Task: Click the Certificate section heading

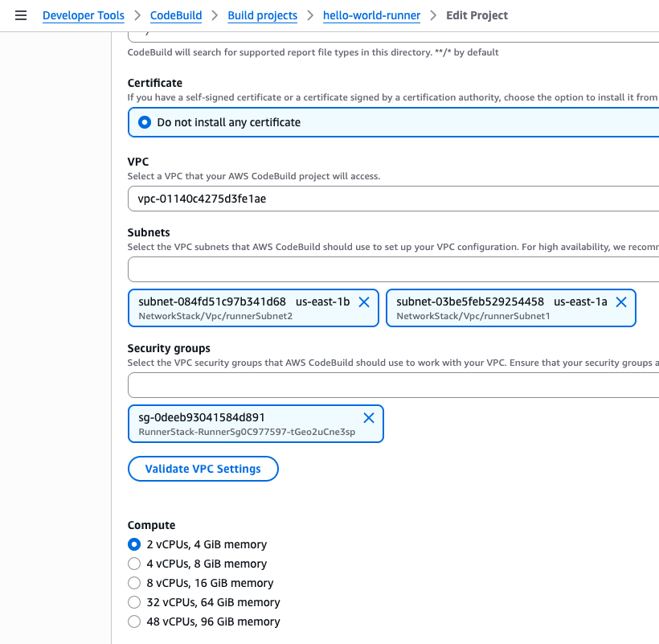Action: tap(154, 83)
